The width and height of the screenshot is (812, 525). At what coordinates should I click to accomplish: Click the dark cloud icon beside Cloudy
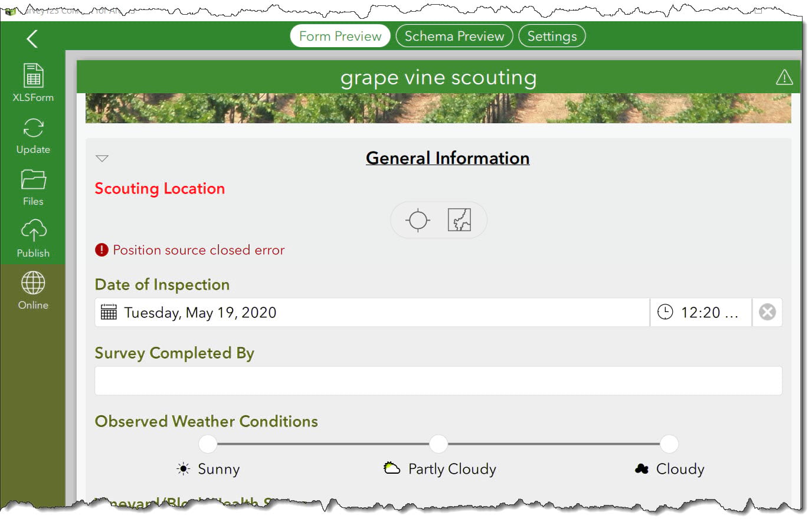click(x=642, y=469)
